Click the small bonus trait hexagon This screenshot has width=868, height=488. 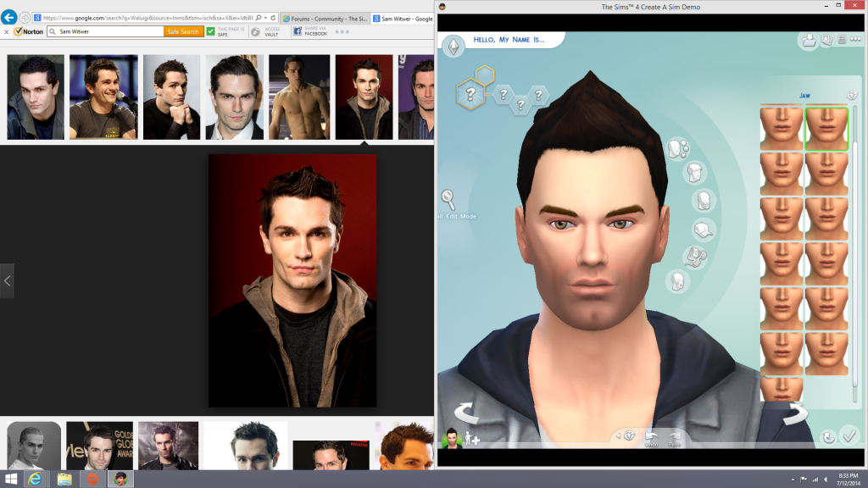tap(484, 75)
